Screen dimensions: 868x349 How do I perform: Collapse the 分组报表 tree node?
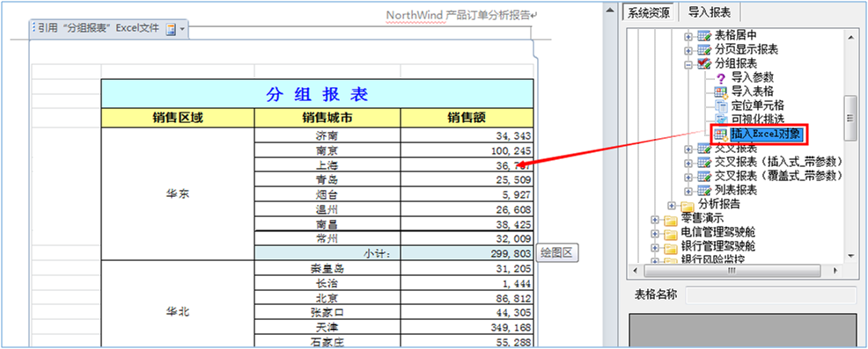point(688,64)
